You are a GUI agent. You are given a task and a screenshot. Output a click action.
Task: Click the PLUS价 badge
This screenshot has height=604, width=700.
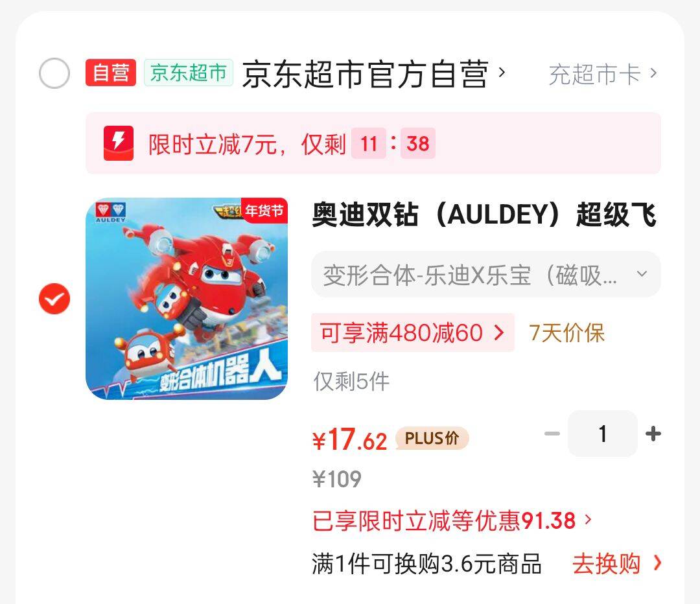click(x=432, y=438)
